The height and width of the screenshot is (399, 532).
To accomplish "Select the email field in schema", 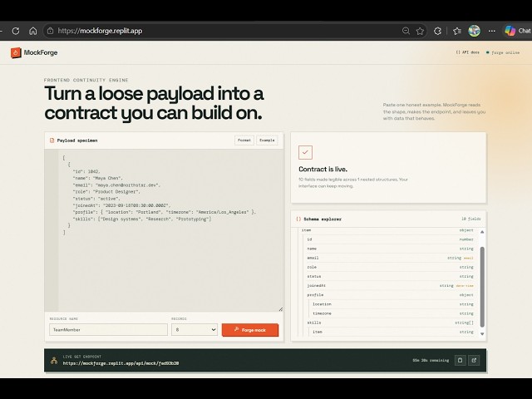I will coord(390,258).
